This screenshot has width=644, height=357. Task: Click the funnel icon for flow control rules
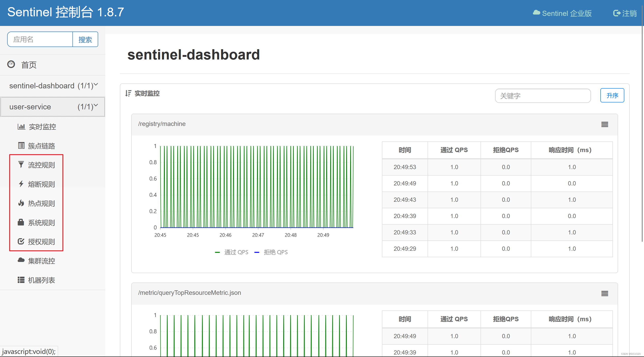pyautogui.click(x=21, y=164)
